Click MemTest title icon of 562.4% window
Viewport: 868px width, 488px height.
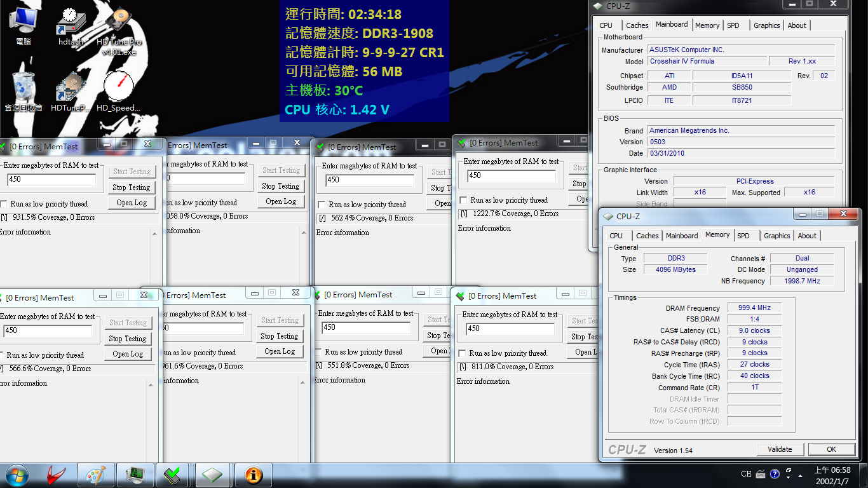[x=321, y=147]
